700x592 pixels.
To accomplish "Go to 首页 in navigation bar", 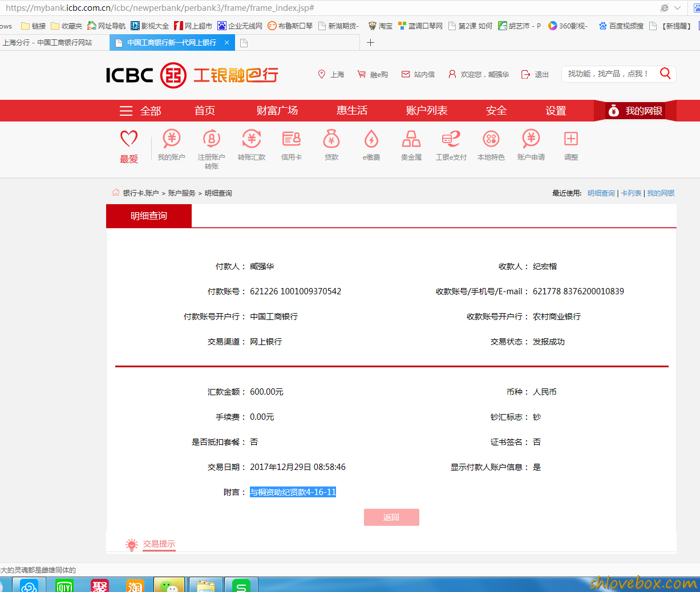I will (205, 111).
